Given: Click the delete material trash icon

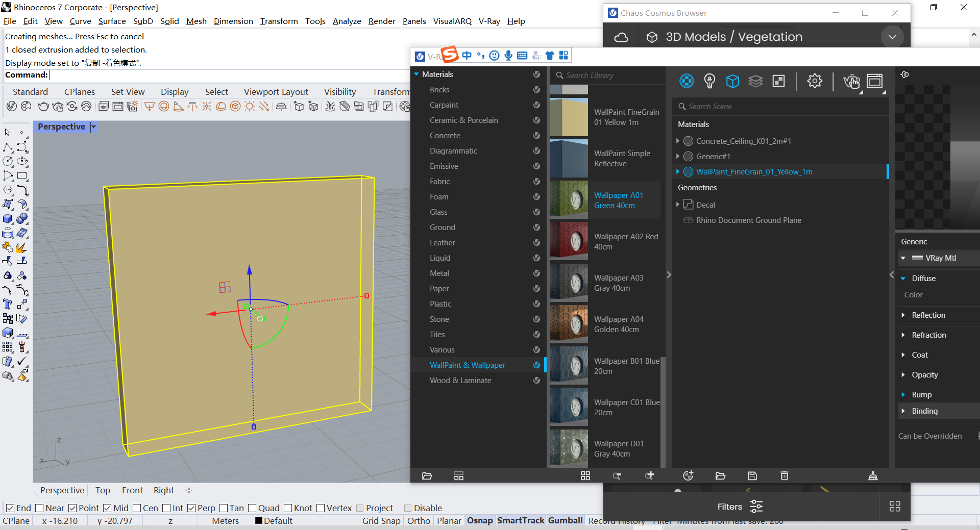Looking at the screenshot, I should [x=785, y=475].
